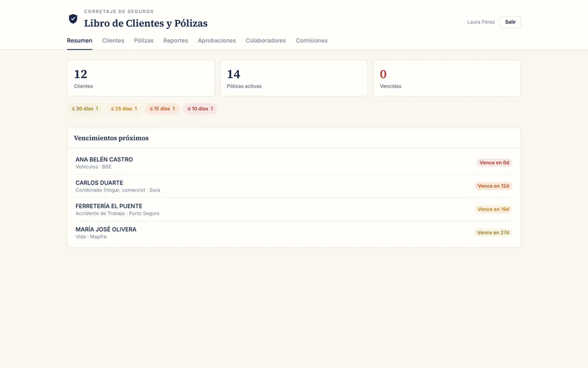Image resolution: width=588 pixels, height=368 pixels.
Task: Click the shield logo icon
Action: [73, 19]
